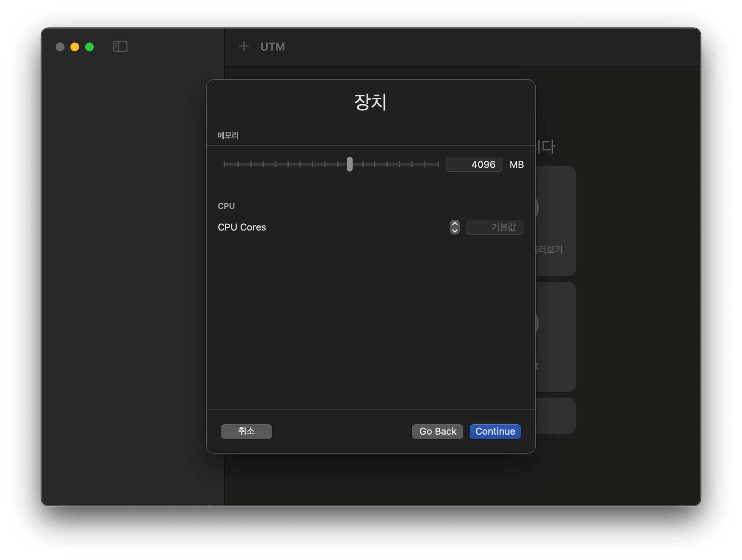
Task: Focus the CPU Cores 기본값 field
Action: [495, 227]
